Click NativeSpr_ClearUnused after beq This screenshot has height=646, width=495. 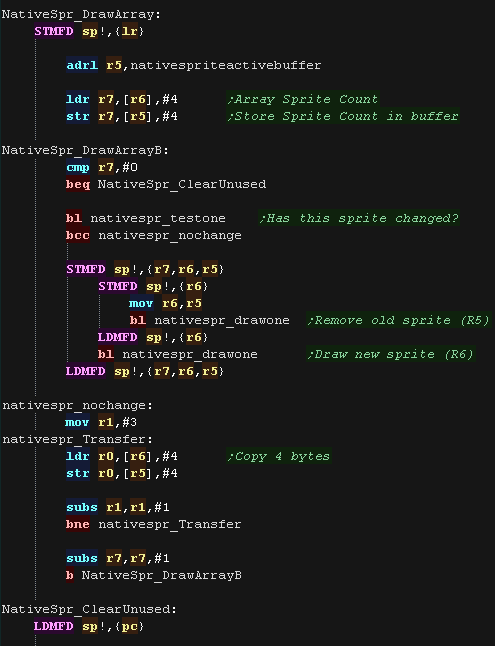tap(182, 184)
